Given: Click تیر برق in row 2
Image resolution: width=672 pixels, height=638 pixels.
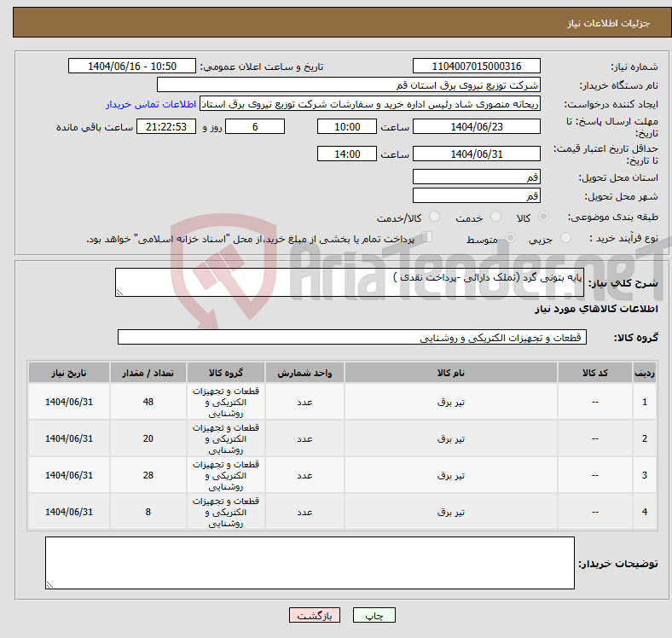Looking at the screenshot, I should tap(451, 438).
